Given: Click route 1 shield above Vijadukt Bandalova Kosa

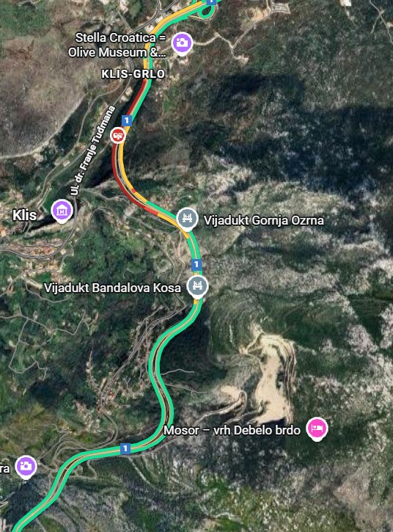Looking at the screenshot, I should [196, 264].
